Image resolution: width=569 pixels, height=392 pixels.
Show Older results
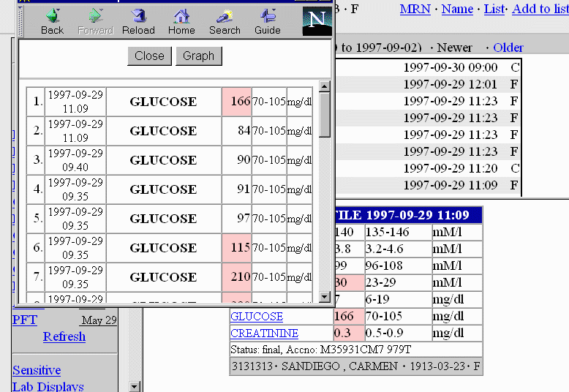[x=508, y=48]
